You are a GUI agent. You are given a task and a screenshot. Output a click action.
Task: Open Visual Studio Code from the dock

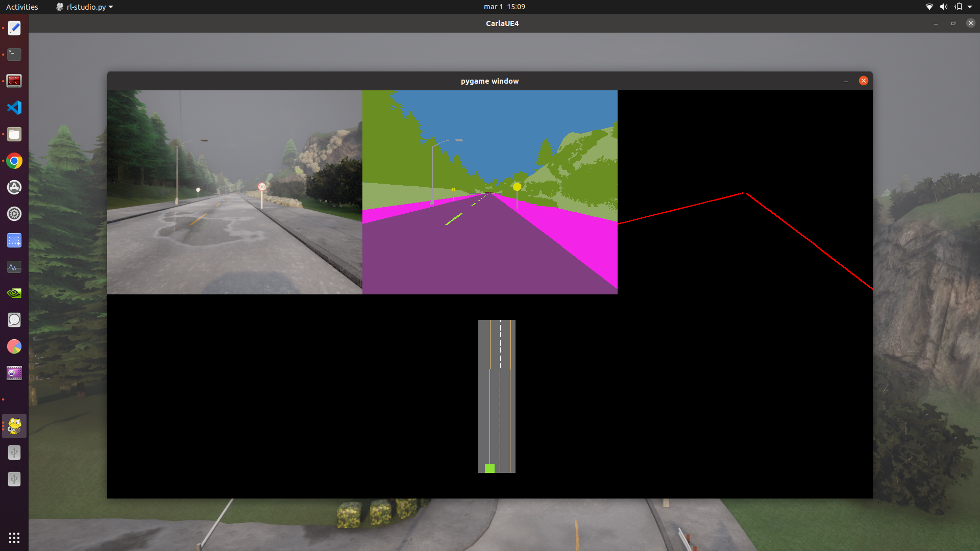14,108
